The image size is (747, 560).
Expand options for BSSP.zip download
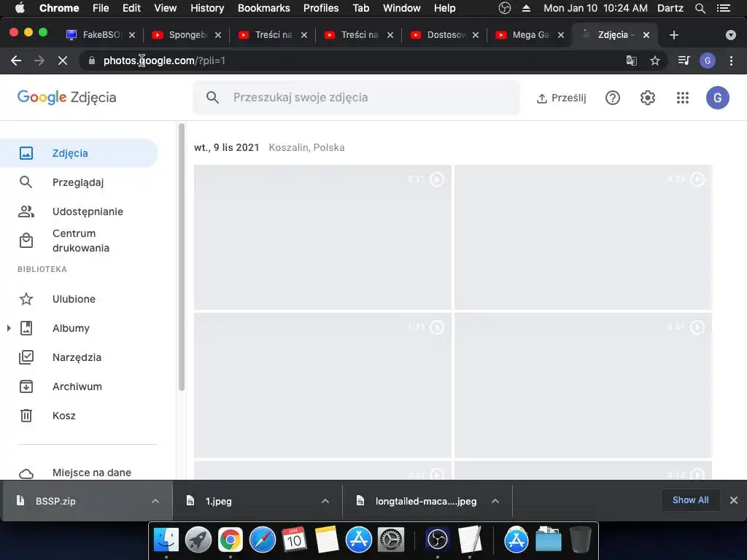155,501
